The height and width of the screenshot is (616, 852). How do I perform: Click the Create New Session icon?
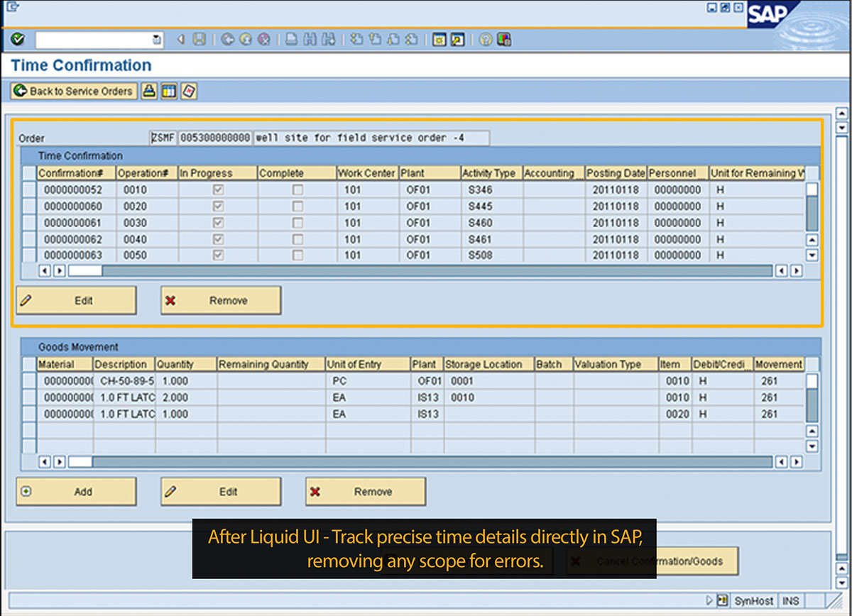439,40
